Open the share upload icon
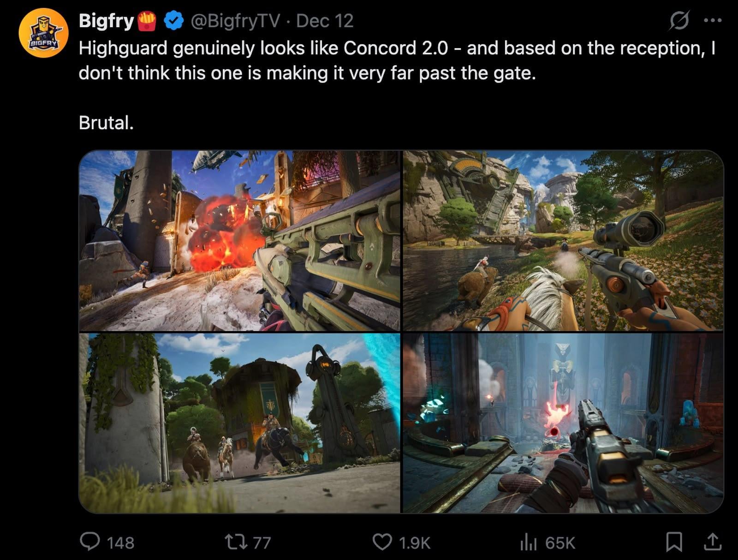The image size is (738, 560). 712,542
